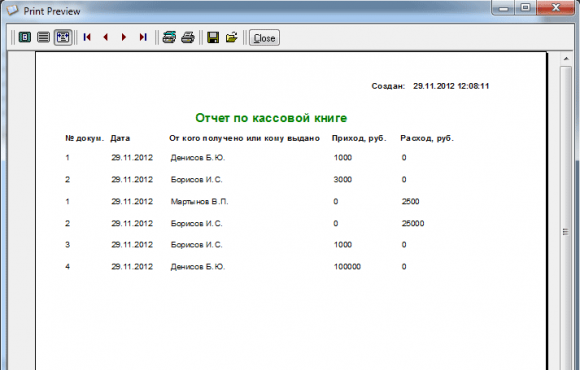Screen dimensions: 580x370
Task: Toggle the page width zoom button
Action: (63, 37)
